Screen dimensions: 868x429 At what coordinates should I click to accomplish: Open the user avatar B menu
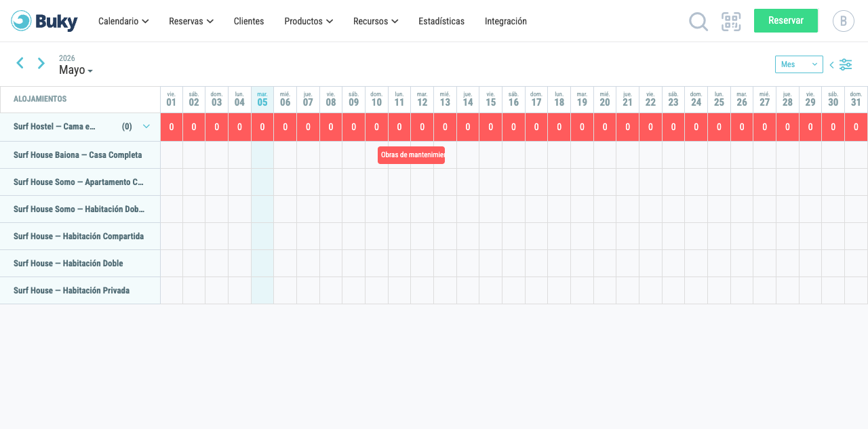[x=844, y=21]
